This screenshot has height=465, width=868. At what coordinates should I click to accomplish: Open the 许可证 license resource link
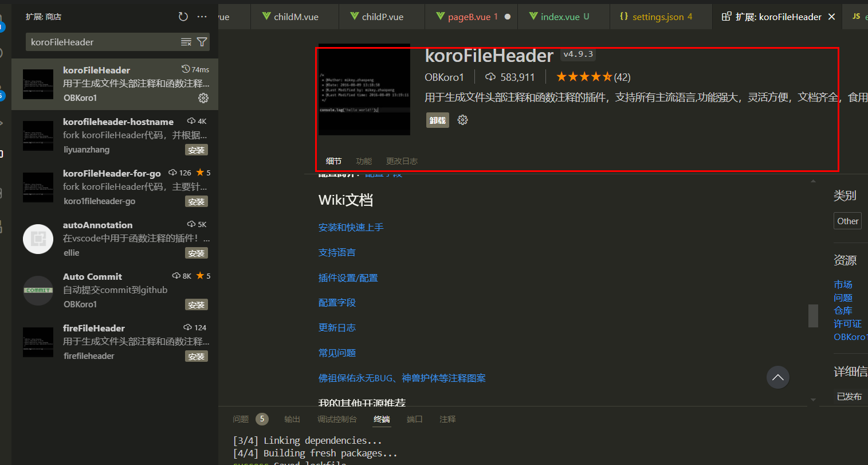click(x=847, y=324)
